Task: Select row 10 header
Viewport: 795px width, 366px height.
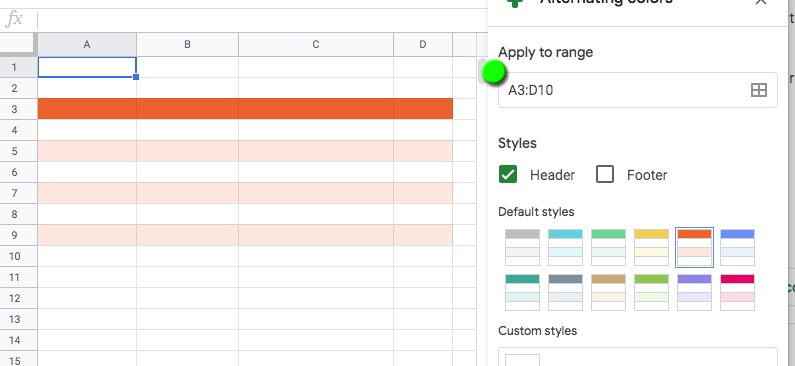Action: [19, 256]
